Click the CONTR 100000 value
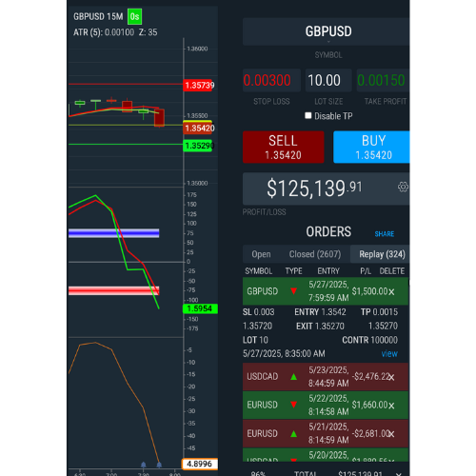The height and width of the screenshot is (476, 476). click(369, 340)
